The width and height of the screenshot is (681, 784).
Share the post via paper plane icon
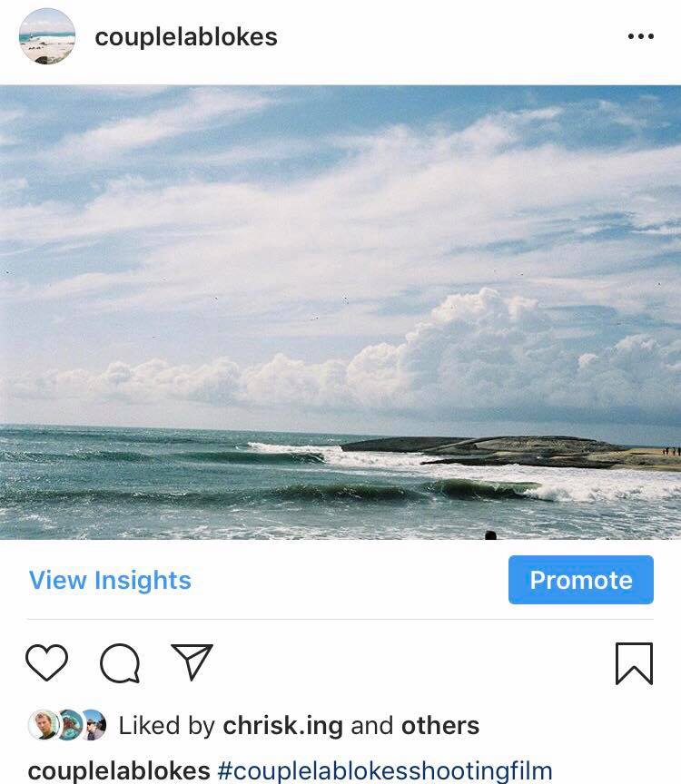click(192, 662)
